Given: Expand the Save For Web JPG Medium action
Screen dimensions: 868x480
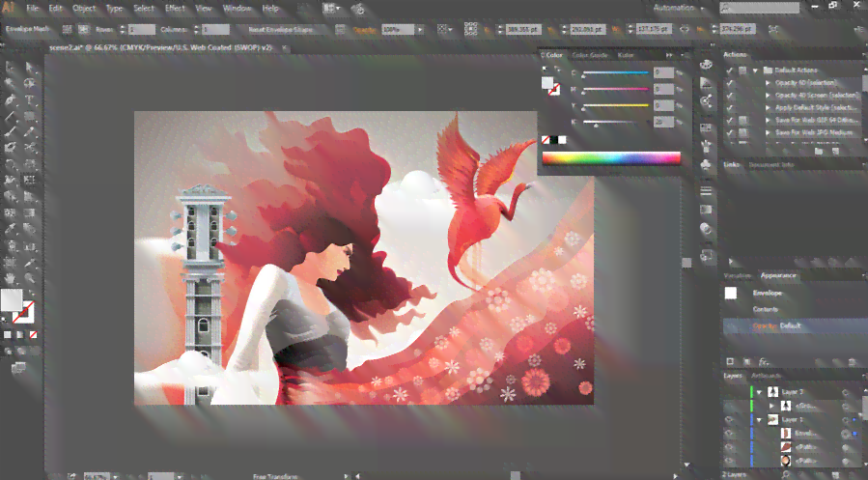Looking at the screenshot, I should (768, 133).
